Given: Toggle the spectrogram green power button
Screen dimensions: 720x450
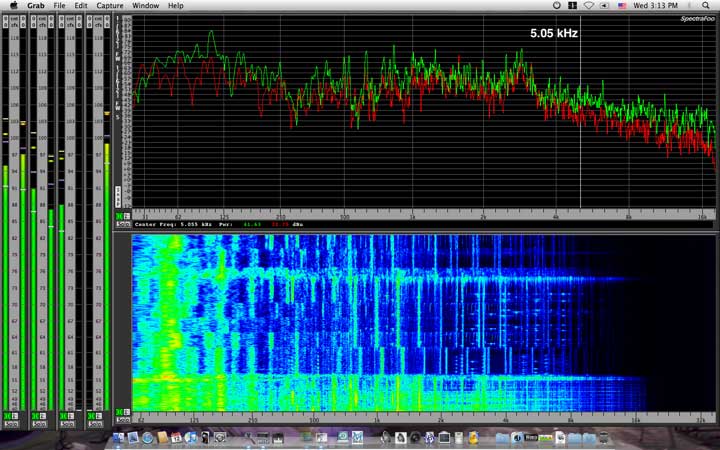Looking at the screenshot, I should pyautogui.click(x=119, y=412).
